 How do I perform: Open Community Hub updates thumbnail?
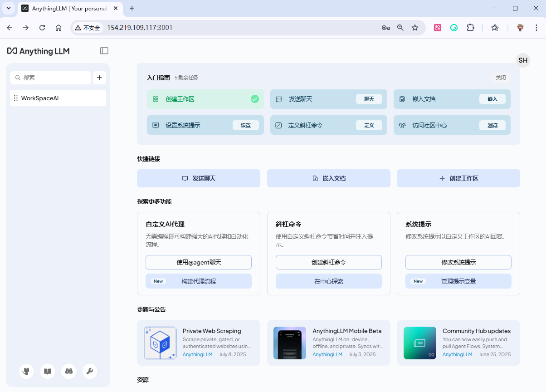click(420, 343)
